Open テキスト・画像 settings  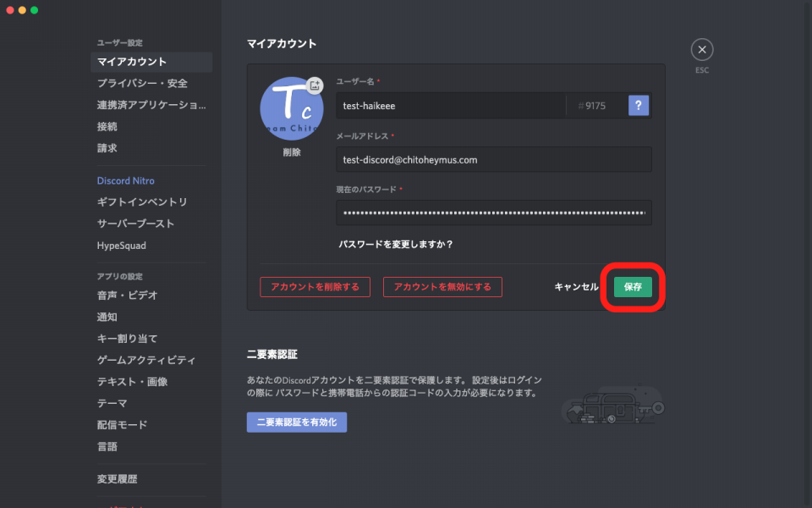151,382
